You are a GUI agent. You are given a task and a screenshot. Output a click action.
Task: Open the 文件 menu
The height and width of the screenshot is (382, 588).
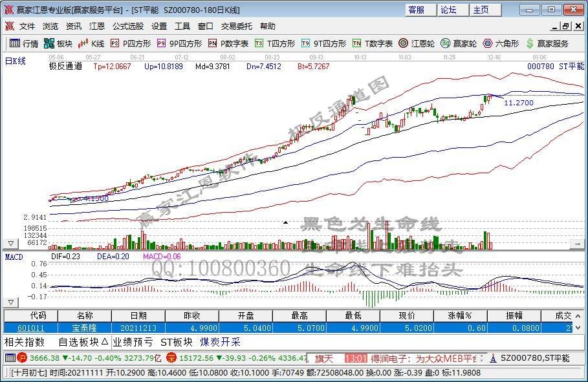coord(27,27)
